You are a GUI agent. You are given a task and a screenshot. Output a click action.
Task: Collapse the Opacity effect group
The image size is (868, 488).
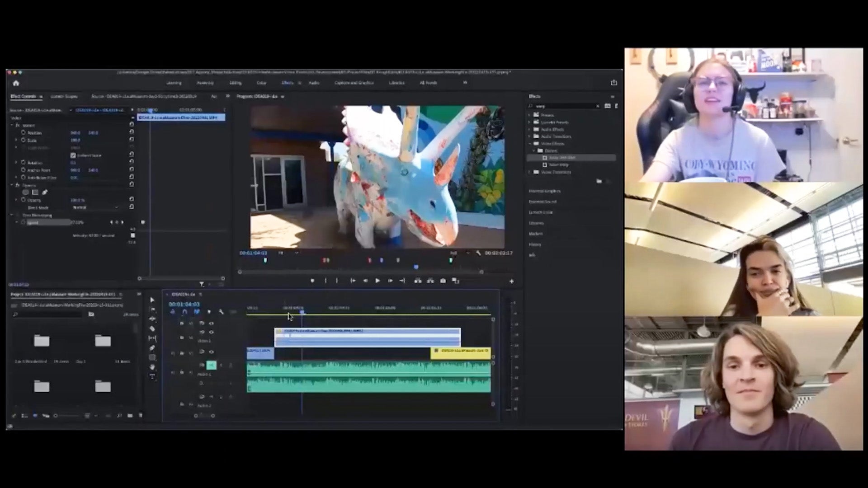click(13, 185)
